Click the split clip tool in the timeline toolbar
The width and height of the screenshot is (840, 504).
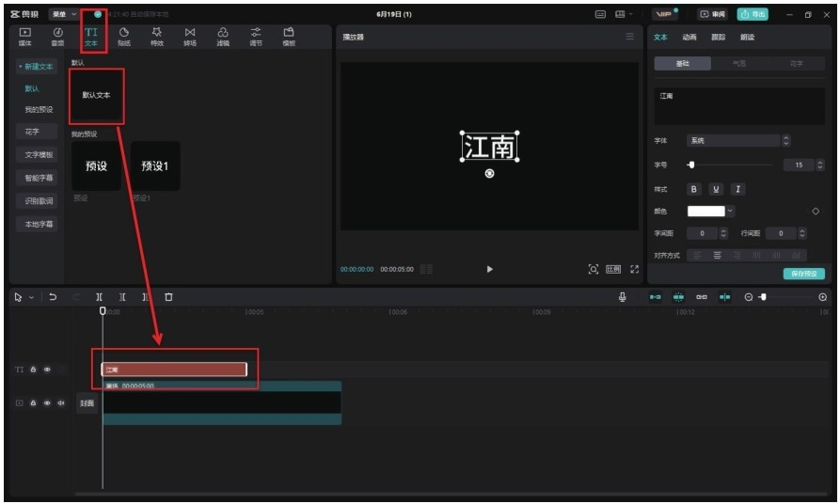99,297
